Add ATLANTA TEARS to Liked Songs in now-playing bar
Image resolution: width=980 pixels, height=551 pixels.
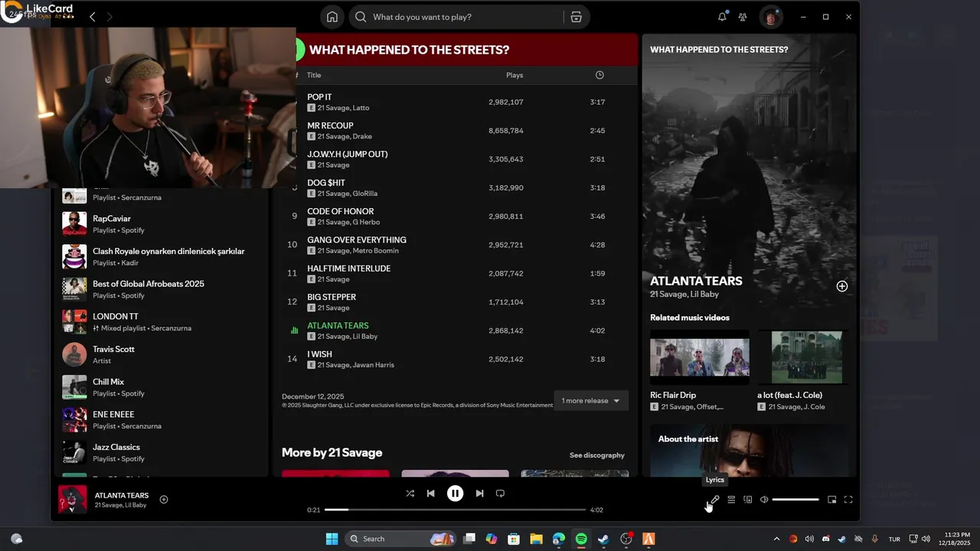click(x=164, y=500)
